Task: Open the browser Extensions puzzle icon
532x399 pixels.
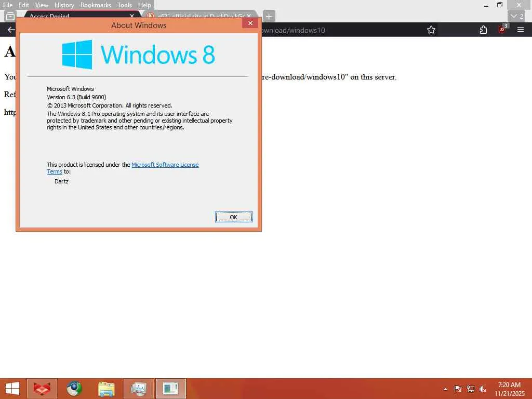Action: pyautogui.click(x=484, y=30)
